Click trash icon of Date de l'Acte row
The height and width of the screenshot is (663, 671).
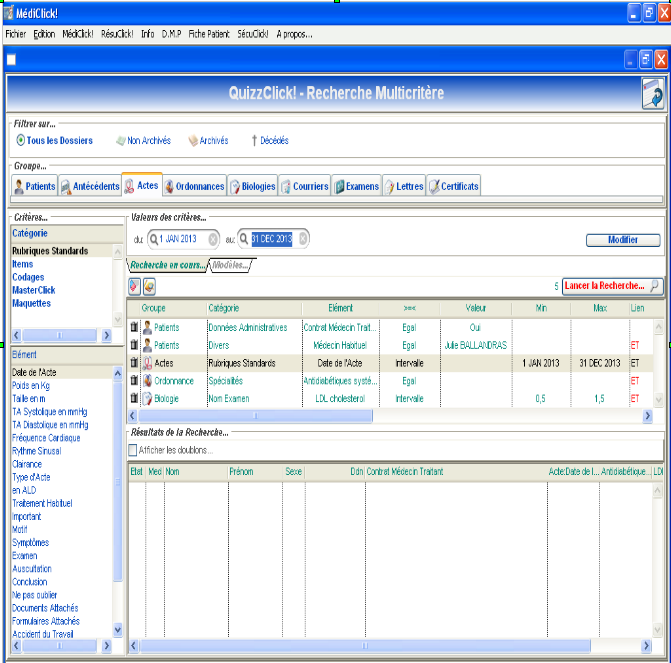pyautogui.click(x=134, y=363)
